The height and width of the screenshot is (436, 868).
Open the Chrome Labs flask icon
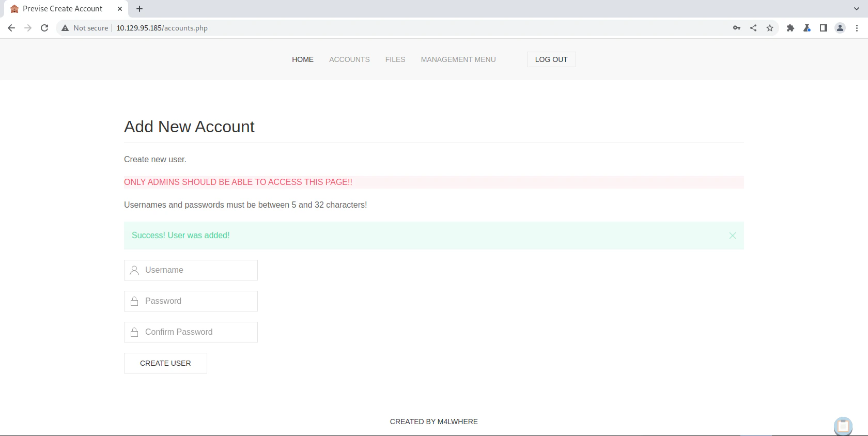(x=807, y=28)
